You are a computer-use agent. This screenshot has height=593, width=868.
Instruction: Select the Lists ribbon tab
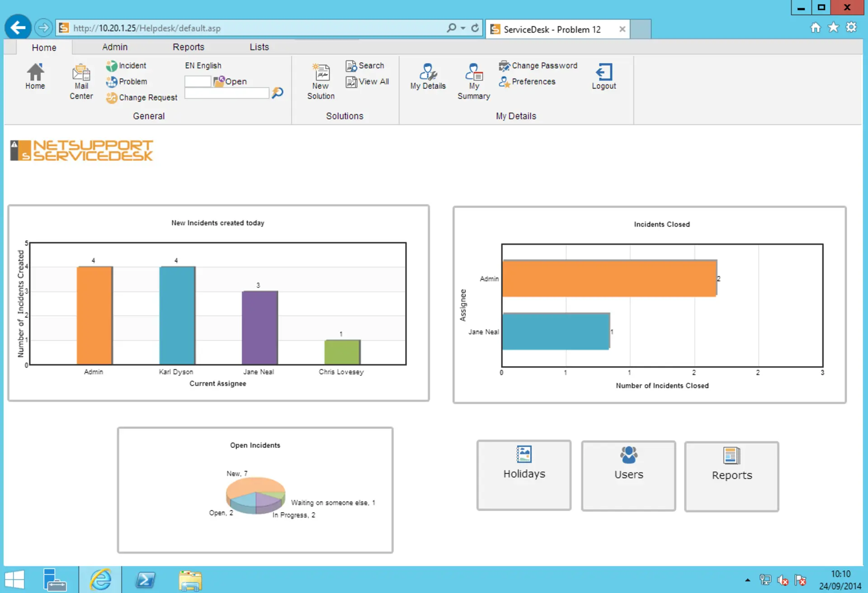coord(259,47)
